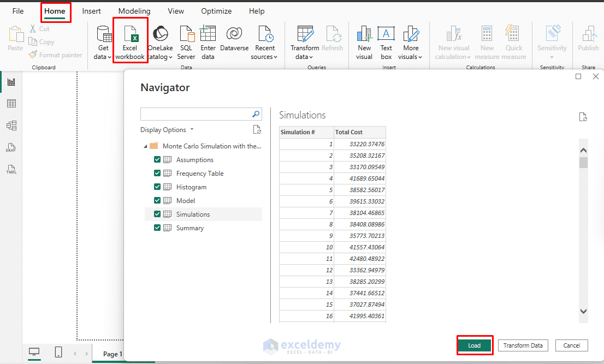Create a New measure
This screenshot has height=364, width=604.
point(487,43)
